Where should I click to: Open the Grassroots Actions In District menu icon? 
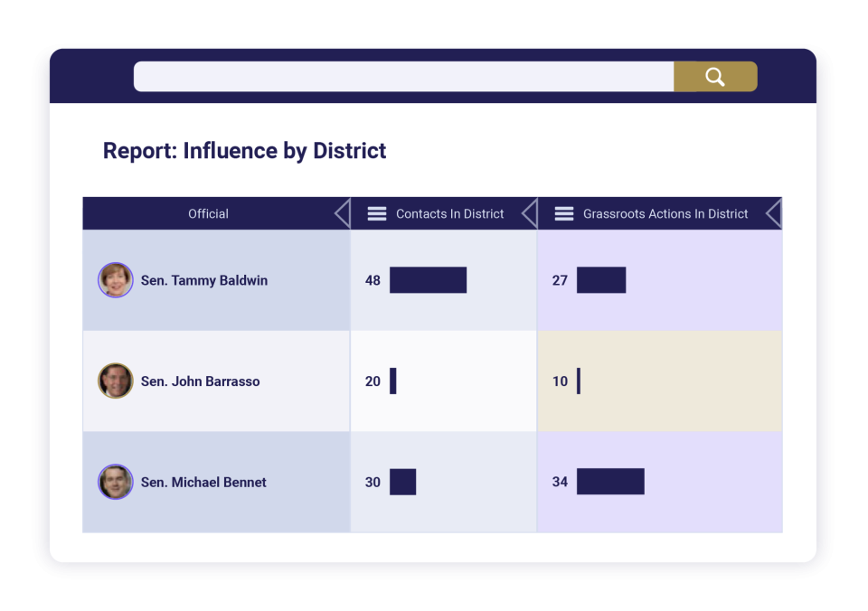point(564,214)
